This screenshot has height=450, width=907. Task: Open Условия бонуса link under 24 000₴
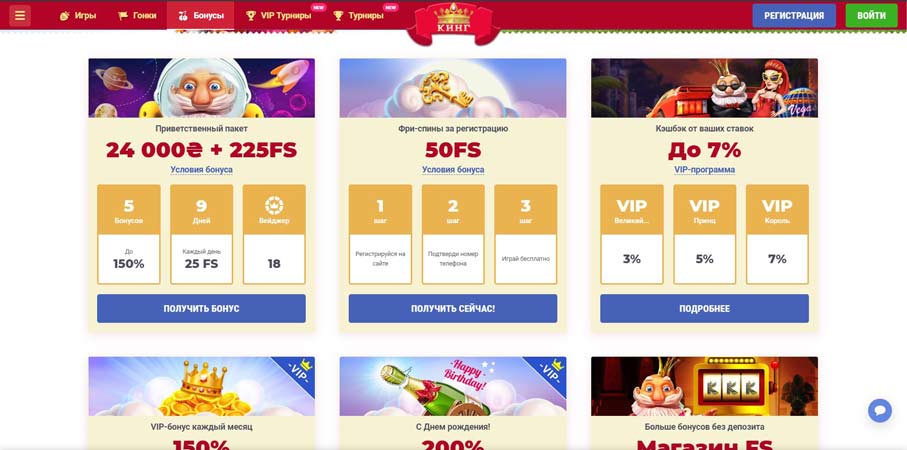[x=201, y=170]
